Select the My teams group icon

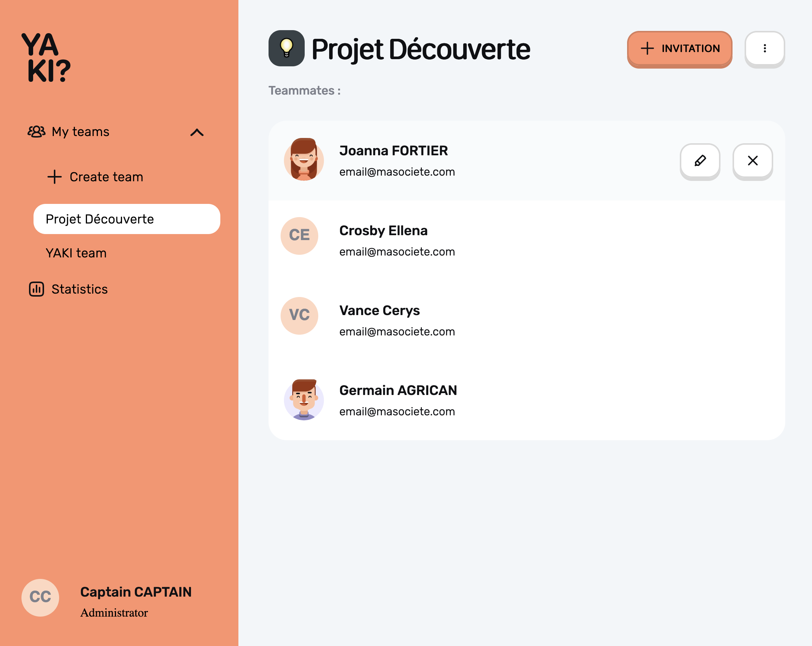point(37,132)
